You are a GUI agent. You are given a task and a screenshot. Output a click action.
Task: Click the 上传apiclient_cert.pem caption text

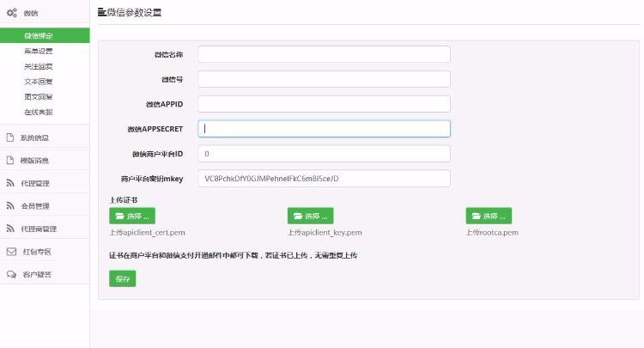147,233
